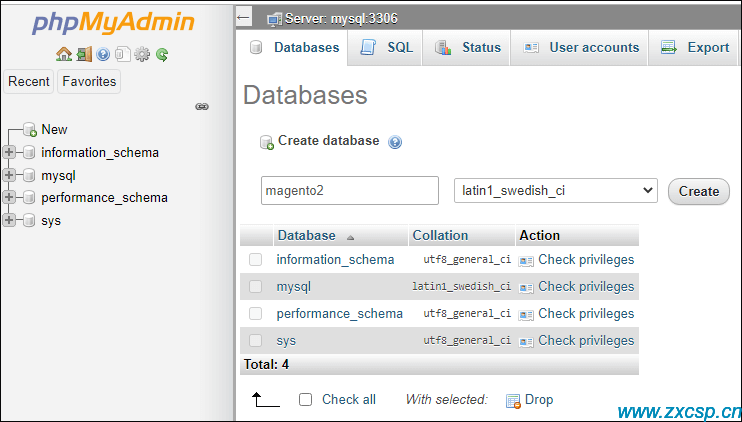742x422 pixels.
Task: Open information_schema in the databases table
Action: point(335,260)
